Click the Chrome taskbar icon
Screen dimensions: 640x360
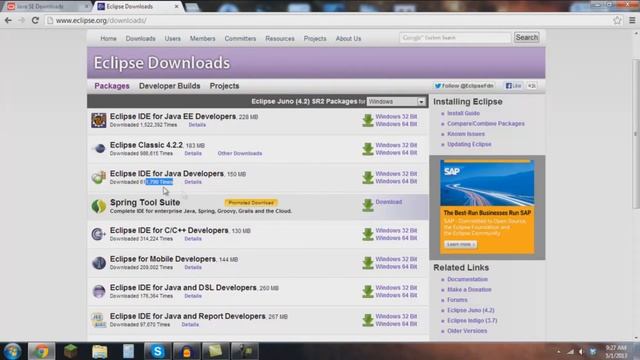click(41, 351)
